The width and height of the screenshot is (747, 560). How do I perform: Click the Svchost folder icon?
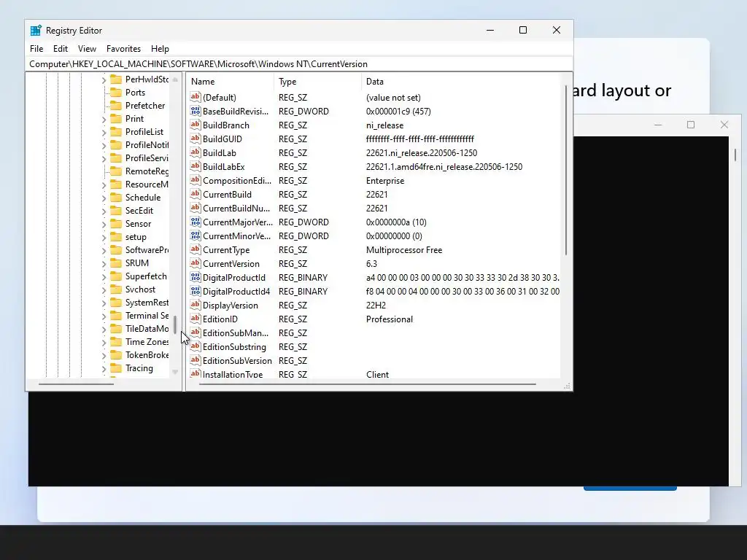tap(116, 289)
